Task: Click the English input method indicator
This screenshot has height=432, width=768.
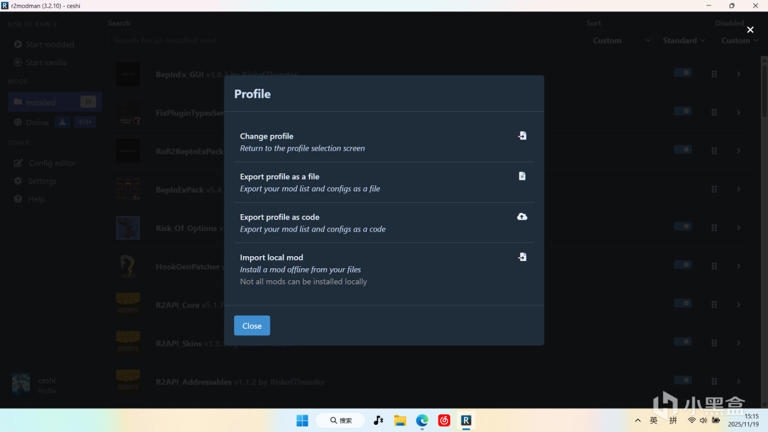Action: pos(654,420)
